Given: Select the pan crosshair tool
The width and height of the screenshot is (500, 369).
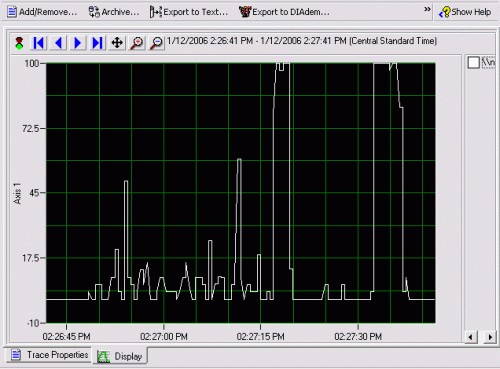Looking at the screenshot, I should click(117, 43).
